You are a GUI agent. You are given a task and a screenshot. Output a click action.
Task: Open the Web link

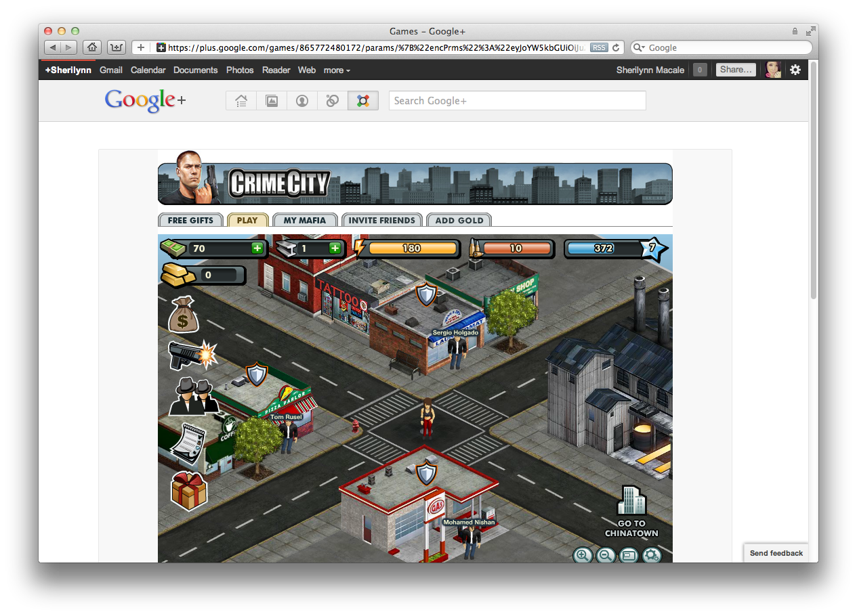(x=307, y=70)
